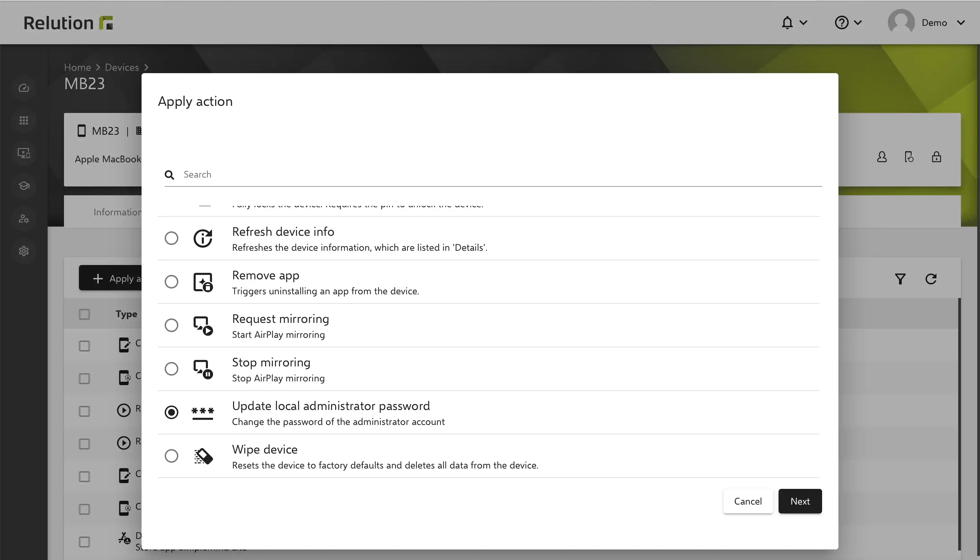Go to Devices in the breadcrumb
This screenshot has width=980, height=560.
pyautogui.click(x=122, y=67)
